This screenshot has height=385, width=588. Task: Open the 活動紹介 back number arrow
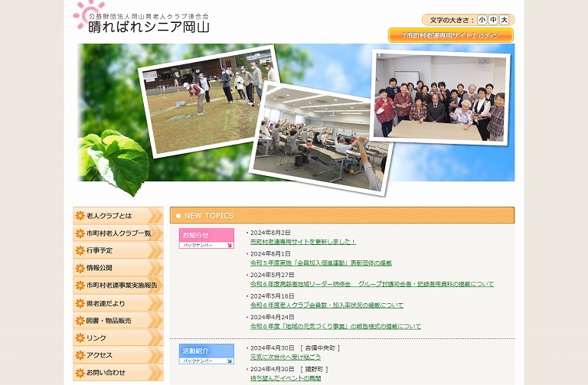[229, 361]
